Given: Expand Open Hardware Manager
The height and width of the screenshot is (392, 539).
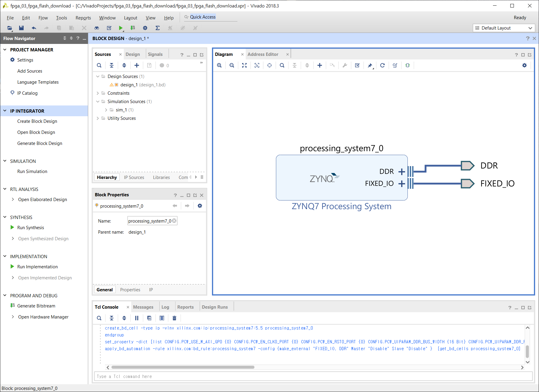Looking at the screenshot, I should 13,317.
